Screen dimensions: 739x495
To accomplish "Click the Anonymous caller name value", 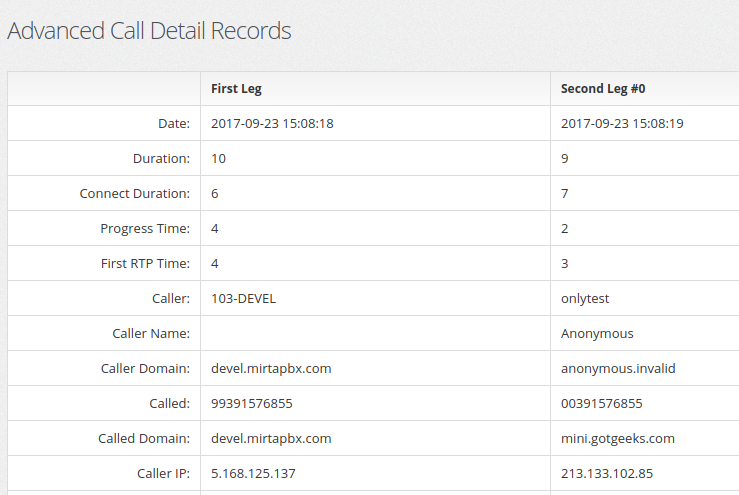I will tap(597, 334).
